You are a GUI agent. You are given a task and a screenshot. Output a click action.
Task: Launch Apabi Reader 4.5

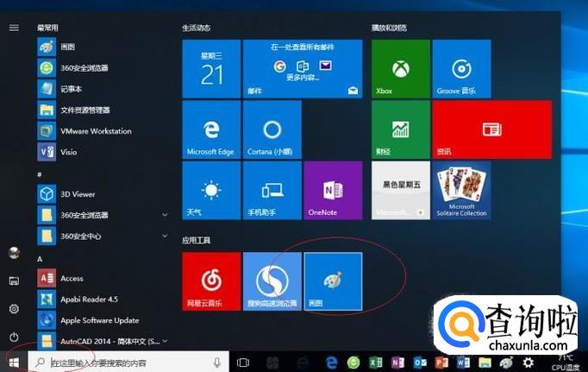click(102, 299)
